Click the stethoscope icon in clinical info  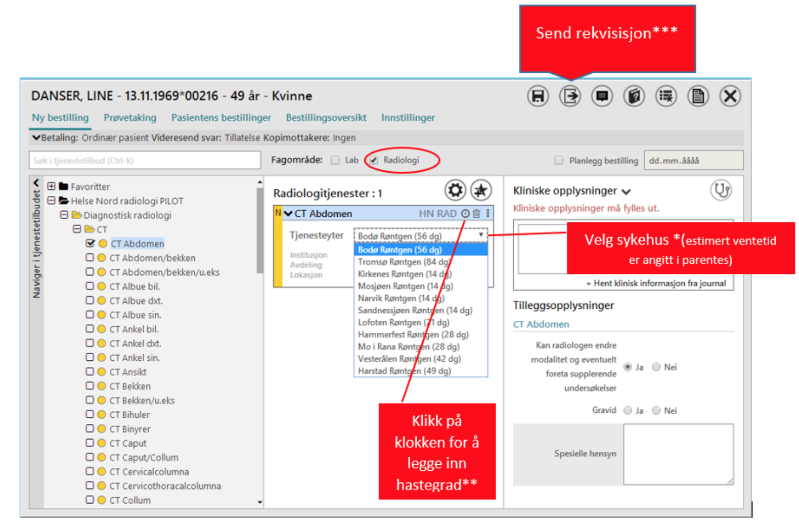721,190
